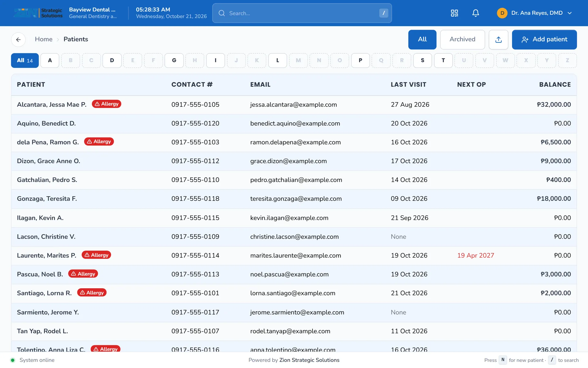The image size is (588, 368).
Task: Click the back arrow button
Action: (18, 40)
